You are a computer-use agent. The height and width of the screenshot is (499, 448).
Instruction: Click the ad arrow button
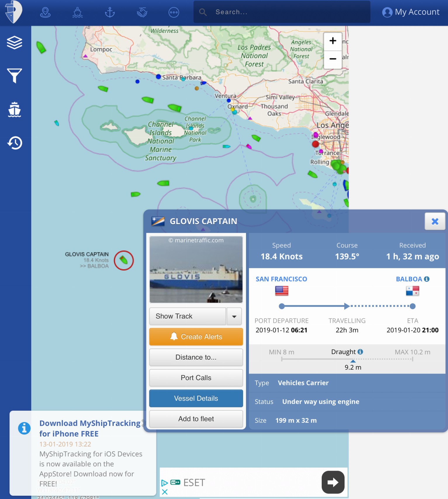333,482
